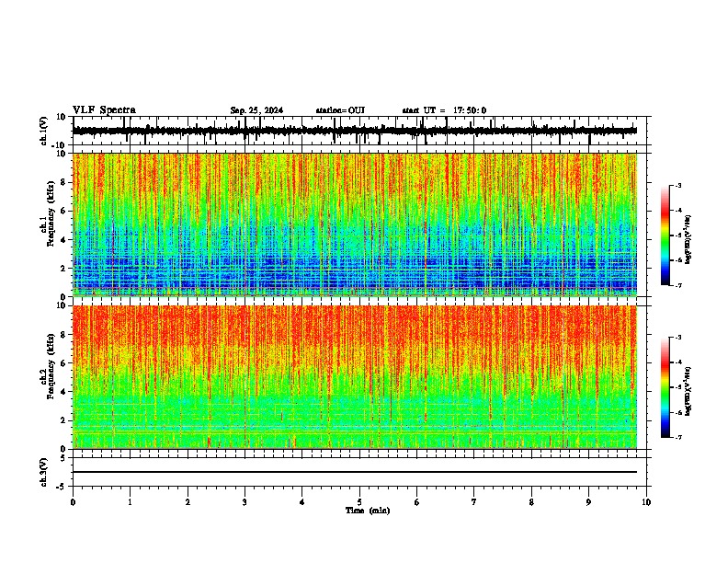Click the ch.2 frequency axis "6" tick label
The height and width of the screenshot is (563, 728).
(64, 363)
